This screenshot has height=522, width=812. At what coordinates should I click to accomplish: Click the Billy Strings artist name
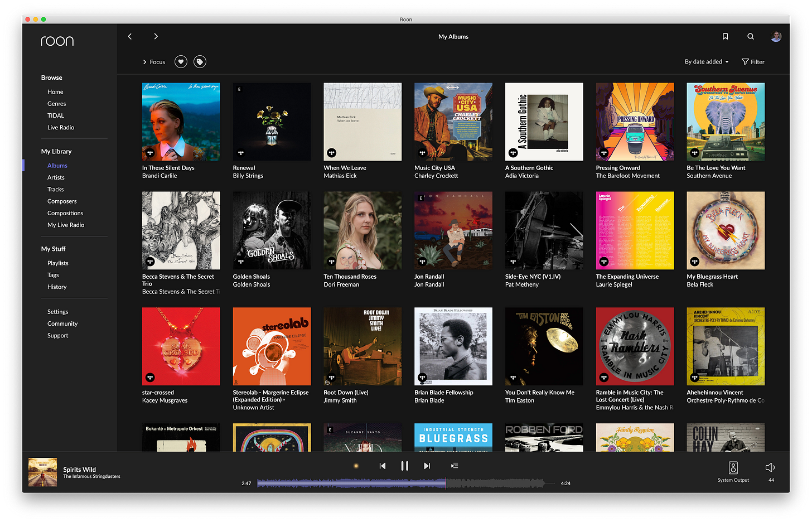click(x=248, y=176)
